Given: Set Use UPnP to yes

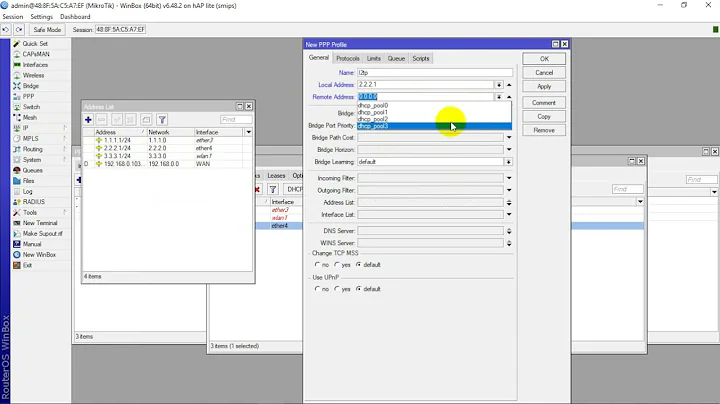Looking at the screenshot, I should click(x=337, y=289).
